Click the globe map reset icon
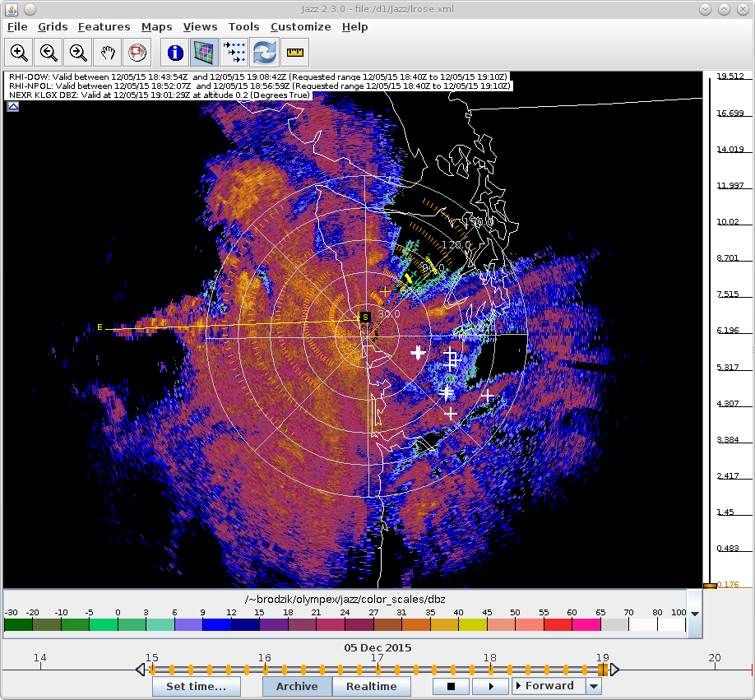The image size is (755, 700). point(137,53)
